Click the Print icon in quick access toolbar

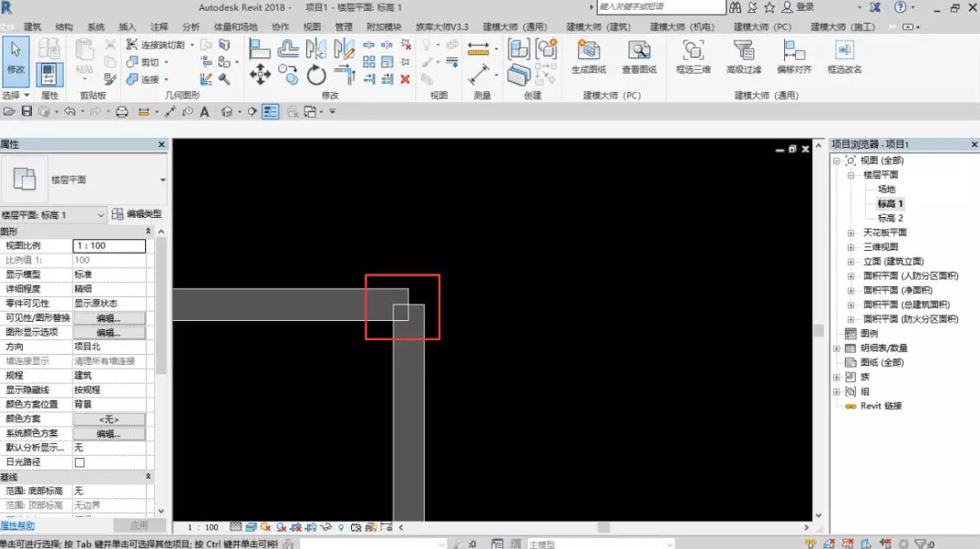point(122,112)
